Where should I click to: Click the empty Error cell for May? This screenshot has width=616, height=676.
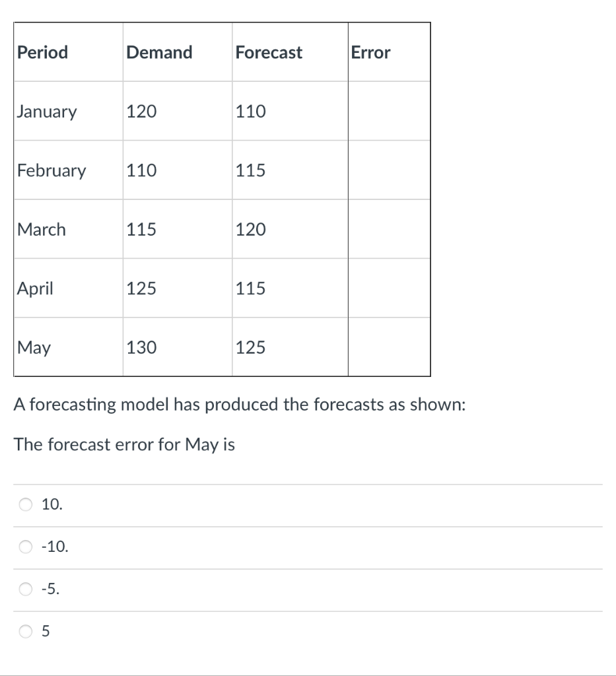(388, 347)
